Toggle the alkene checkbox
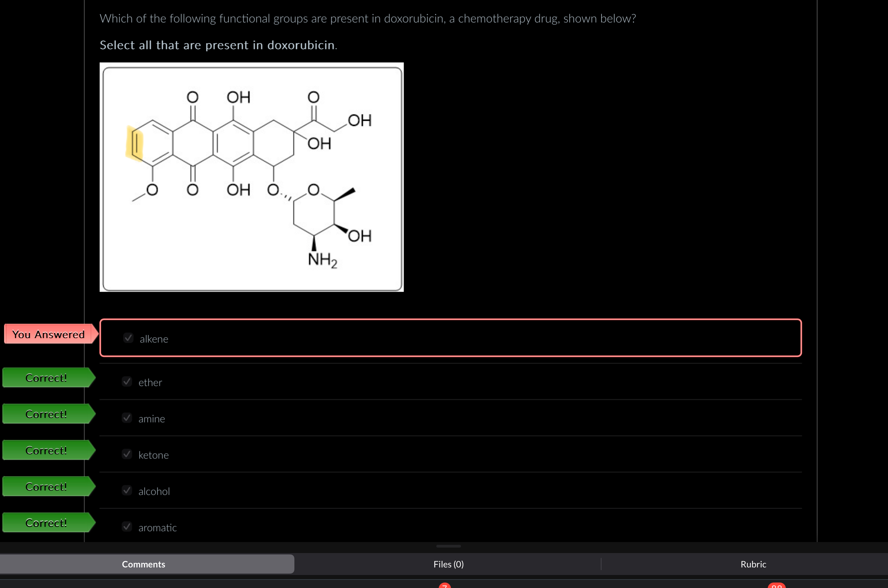The height and width of the screenshot is (588, 888). 128,338
